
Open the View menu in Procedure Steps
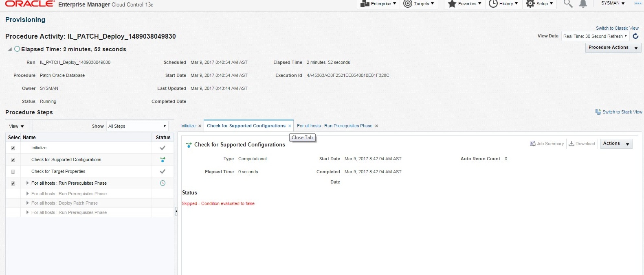point(16,126)
